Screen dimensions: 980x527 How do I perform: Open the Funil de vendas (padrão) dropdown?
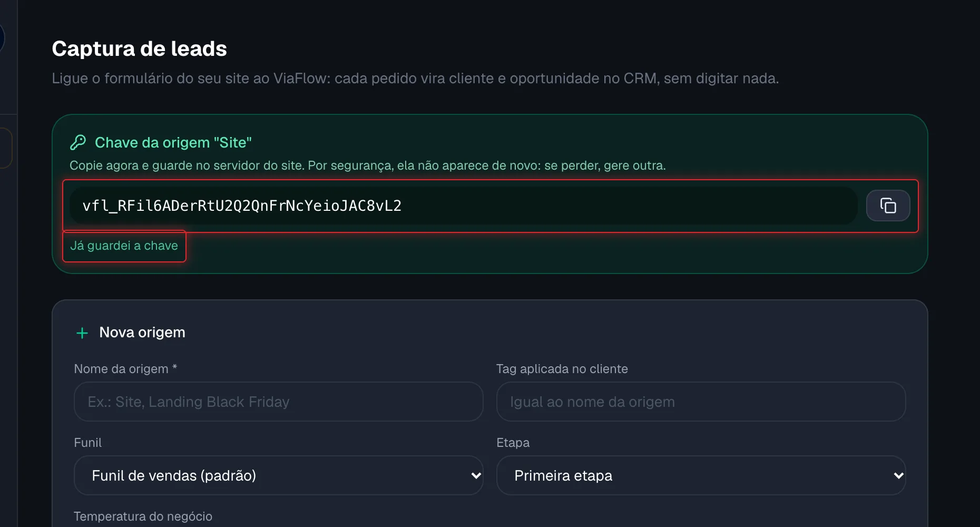tap(279, 475)
